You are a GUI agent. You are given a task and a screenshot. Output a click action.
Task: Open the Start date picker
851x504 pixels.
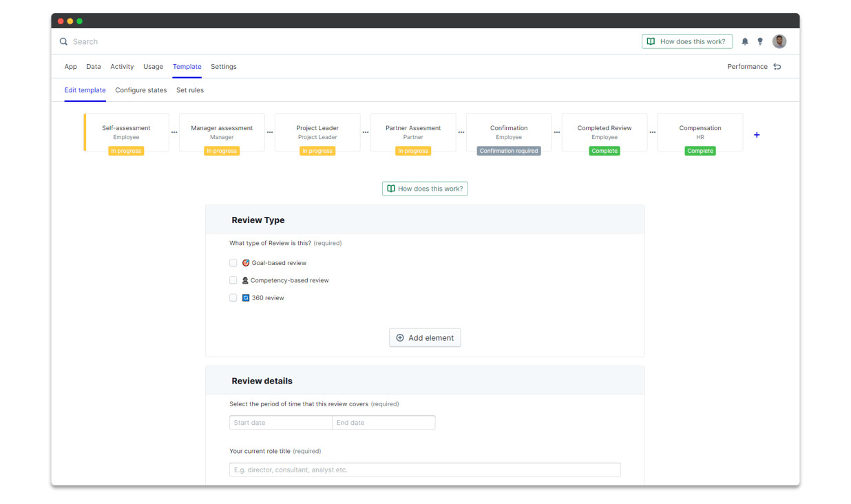[281, 423]
